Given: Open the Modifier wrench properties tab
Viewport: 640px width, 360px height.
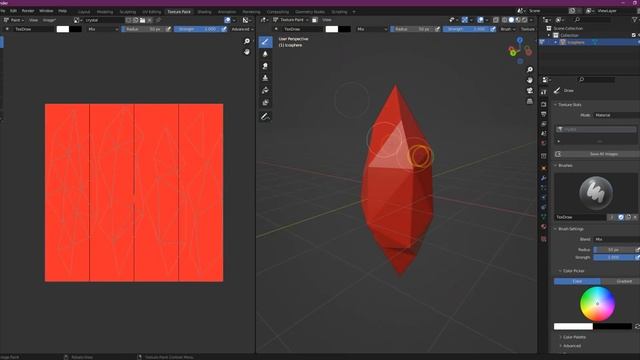Looking at the screenshot, I should click(544, 178).
